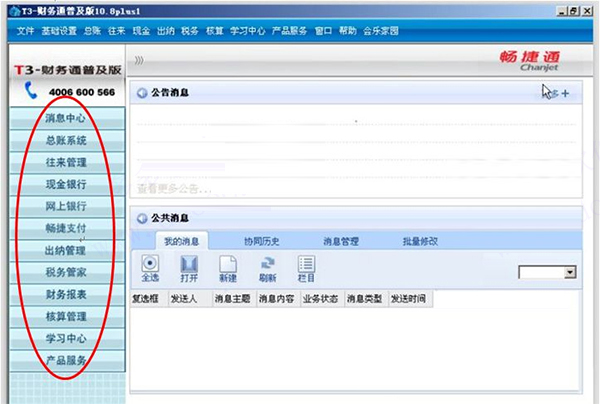This screenshot has width=600, height=404.
Task: Select 财务报表 in the sidebar
Action: pos(67,295)
